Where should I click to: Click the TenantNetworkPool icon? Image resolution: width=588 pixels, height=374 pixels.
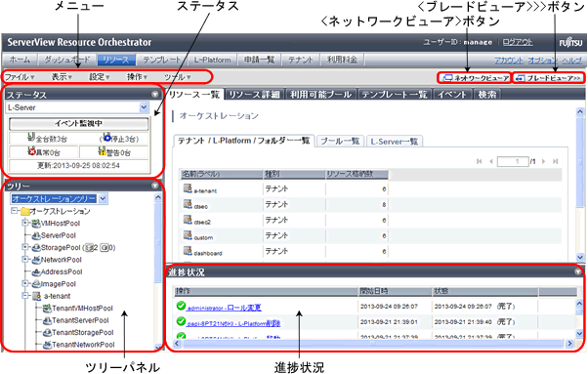coord(47,345)
